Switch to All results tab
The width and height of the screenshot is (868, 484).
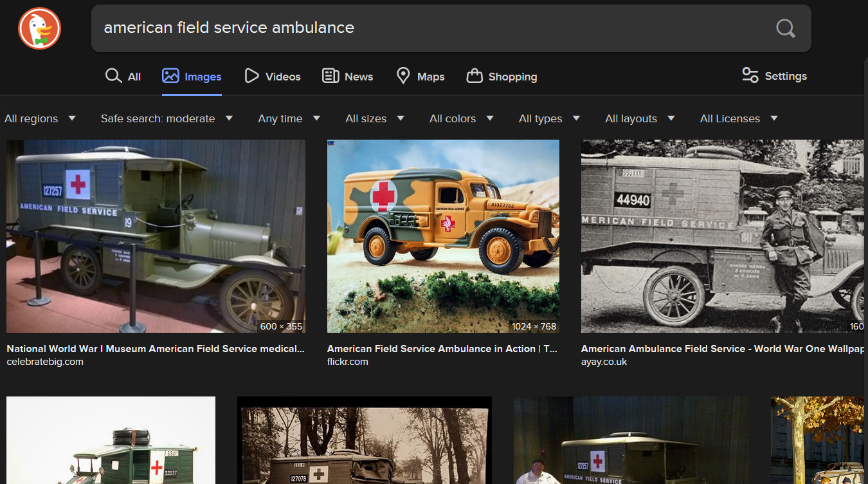[x=123, y=77]
